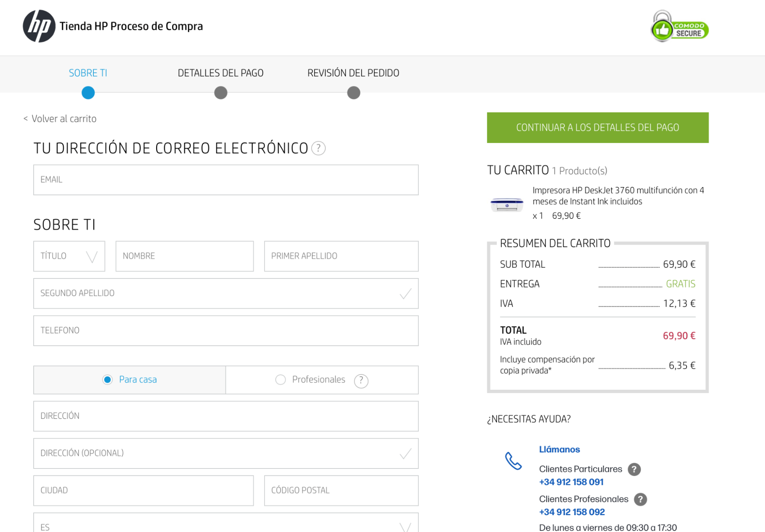
Task: Click the Comodo Secure badge
Action: tap(680, 26)
